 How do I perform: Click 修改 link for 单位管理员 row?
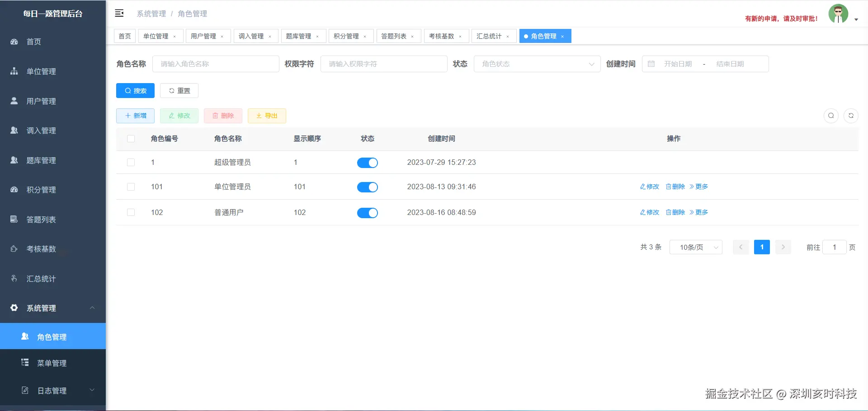pos(650,187)
